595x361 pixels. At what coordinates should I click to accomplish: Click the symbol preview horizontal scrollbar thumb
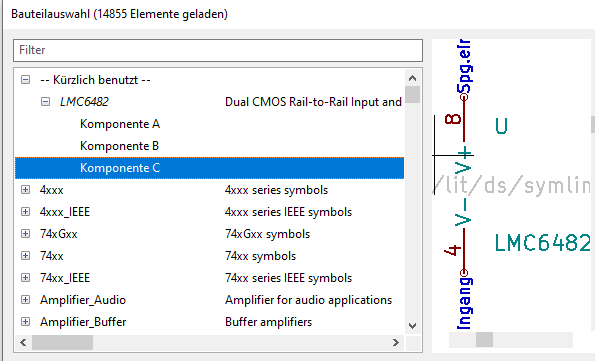[485, 340]
